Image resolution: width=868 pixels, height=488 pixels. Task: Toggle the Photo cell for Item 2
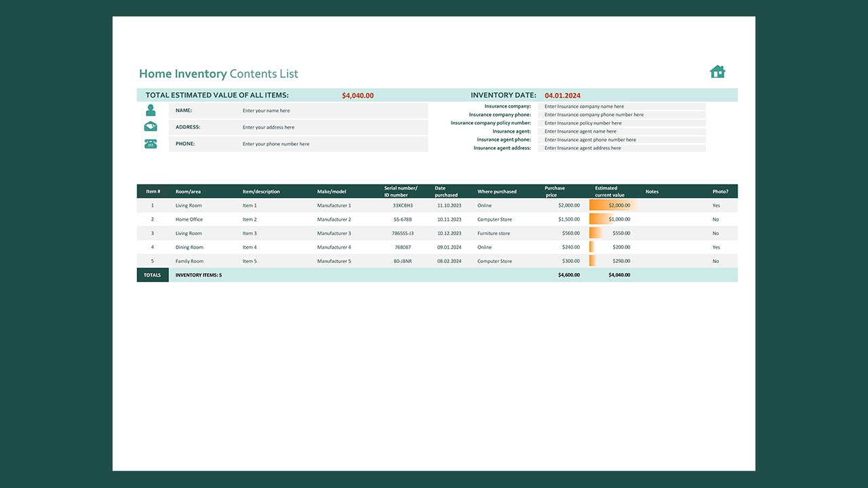point(715,219)
